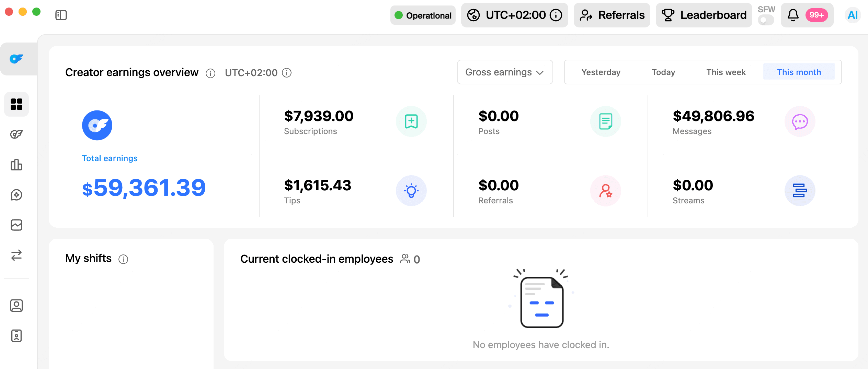Switch to the This week tab

click(x=726, y=72)
